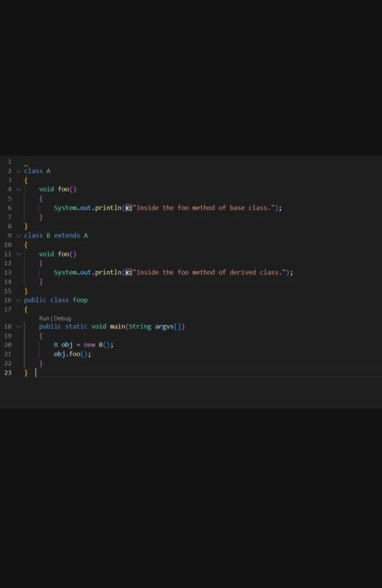Collapse the main method fold arrow on line 18

pyautogui.click(x=19, y=327)
